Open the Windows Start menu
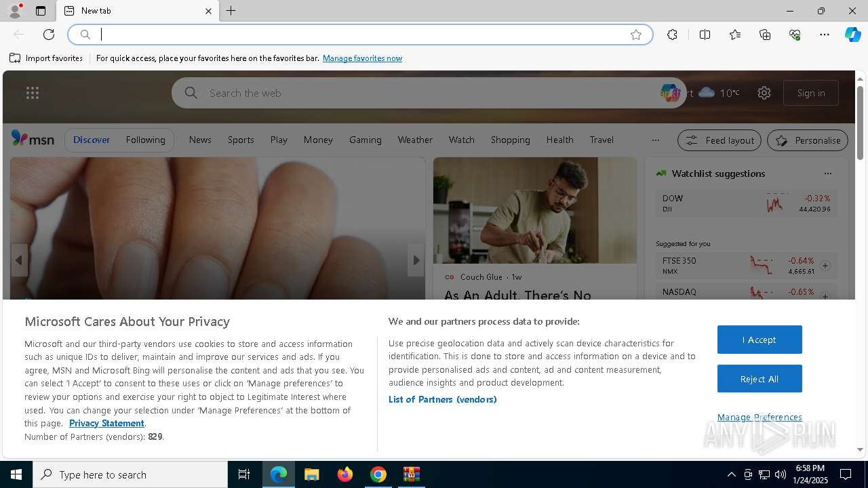Image resolution: width=868 pixels, height=488 pixels. tap(16, 474)
